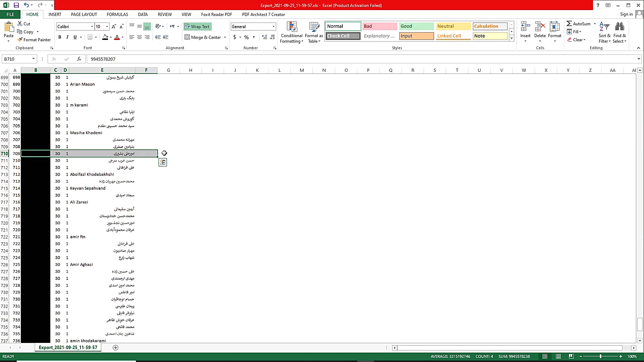
Task: Click the Conditional Formatting icon
Action: coord(291,27)
